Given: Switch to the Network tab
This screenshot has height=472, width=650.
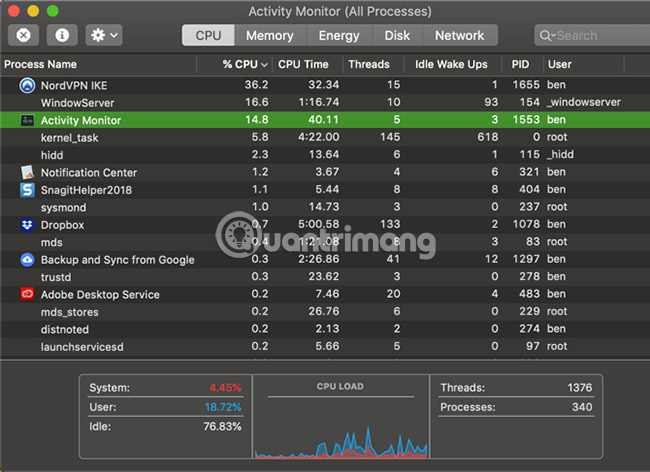Looking at the screenshot, I should pos(459,35).
